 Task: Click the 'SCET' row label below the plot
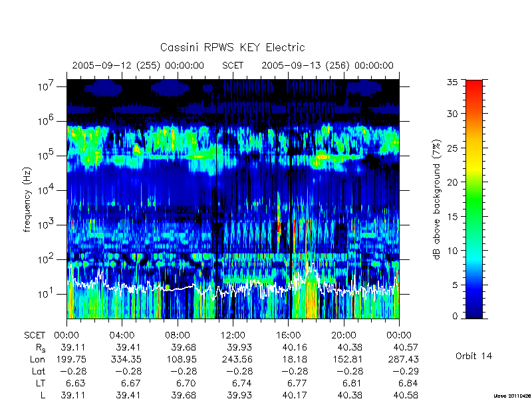tap(35, 335)
